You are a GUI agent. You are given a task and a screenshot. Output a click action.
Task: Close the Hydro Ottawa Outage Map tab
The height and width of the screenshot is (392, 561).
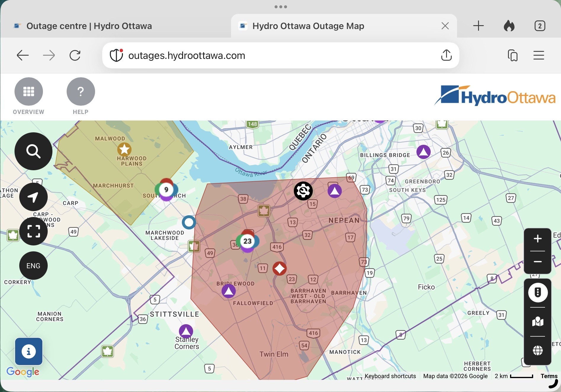coord(445,26)
